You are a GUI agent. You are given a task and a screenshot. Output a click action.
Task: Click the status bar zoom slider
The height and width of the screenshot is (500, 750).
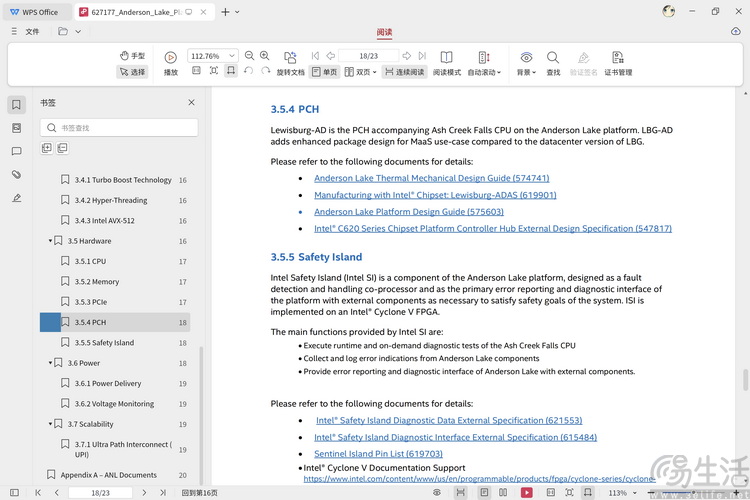pyautogui.click(x=694, y=492)
